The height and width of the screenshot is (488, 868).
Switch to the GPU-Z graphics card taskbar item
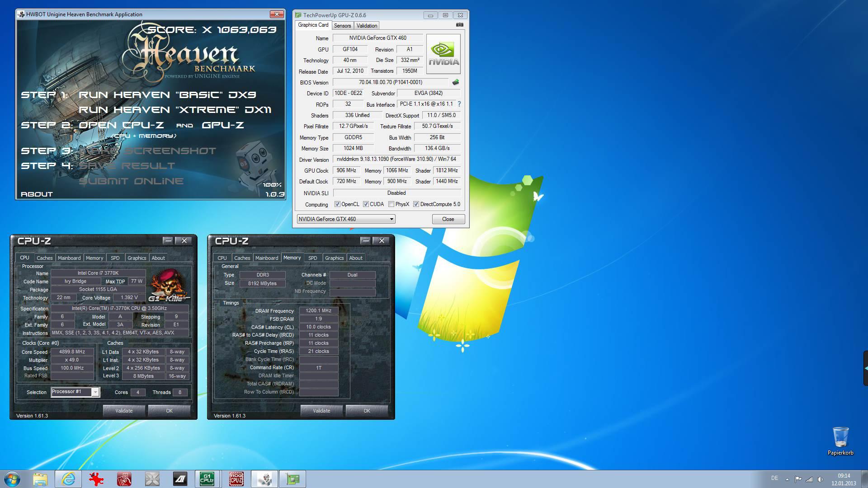[292, 479]
